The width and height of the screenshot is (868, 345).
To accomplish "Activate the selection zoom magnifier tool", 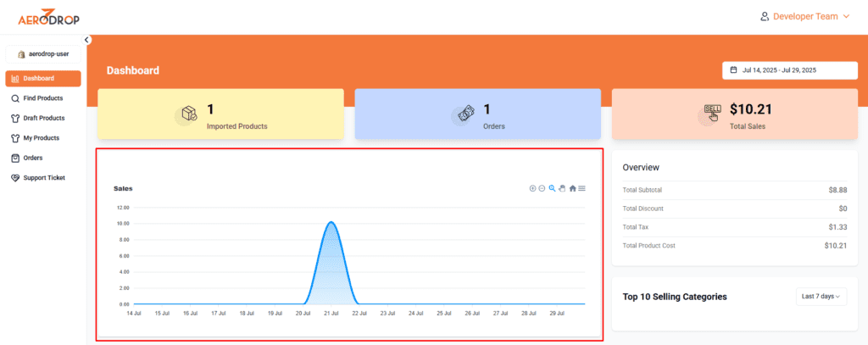I will pos(552,188).
